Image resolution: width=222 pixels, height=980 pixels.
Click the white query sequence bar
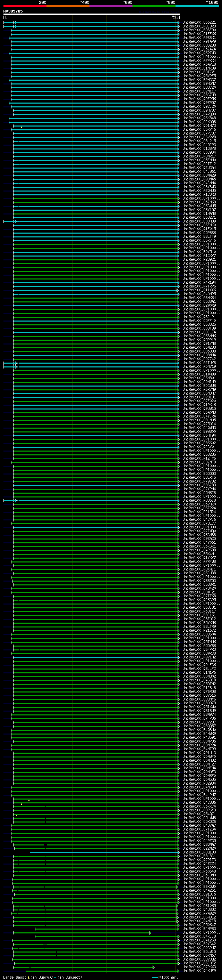[92, 14]
